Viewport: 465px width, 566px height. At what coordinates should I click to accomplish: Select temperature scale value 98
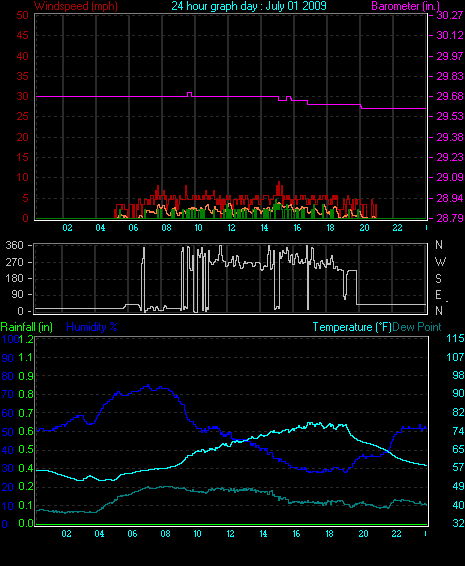point(458,375)
